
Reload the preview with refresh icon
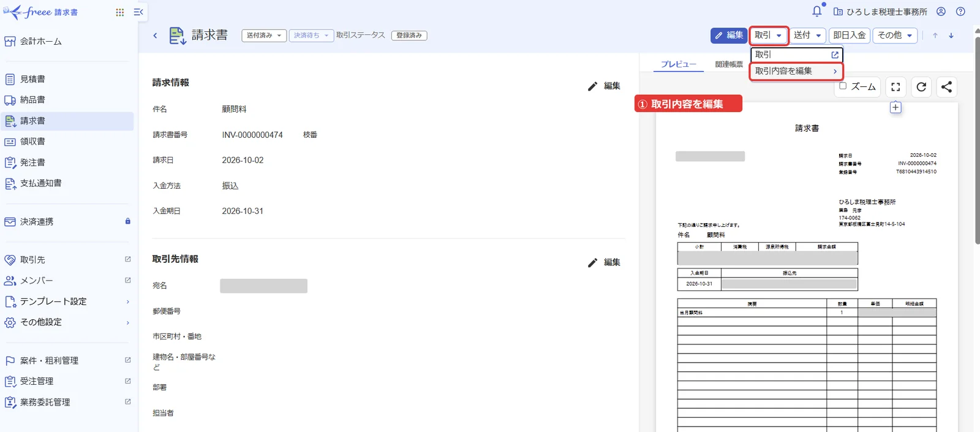click(921, 87)
